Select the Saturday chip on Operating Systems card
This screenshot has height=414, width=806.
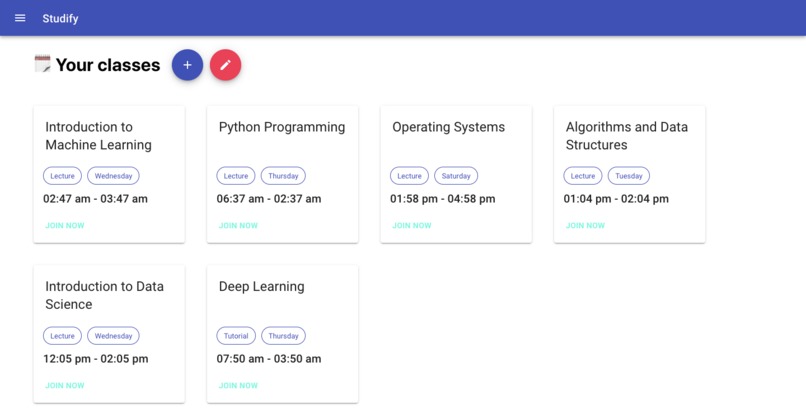[x=456, y=176]
